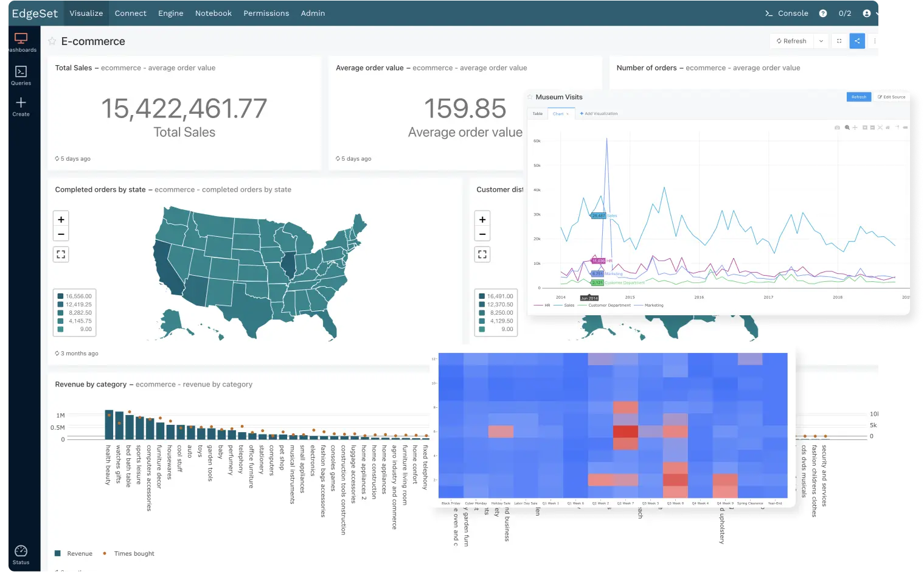Toggle dashboard fullscreen mode
924x580 pixels.
839,41
